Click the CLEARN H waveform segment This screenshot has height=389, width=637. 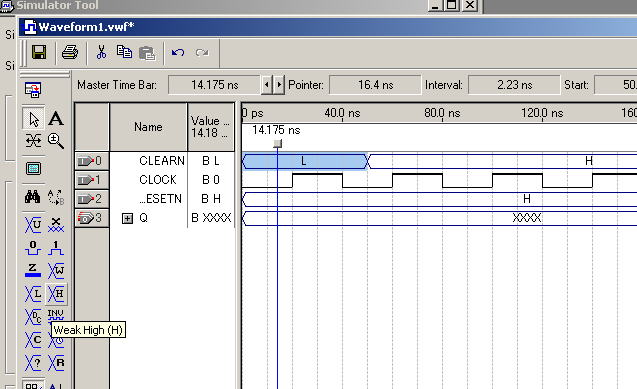(504, 161)
